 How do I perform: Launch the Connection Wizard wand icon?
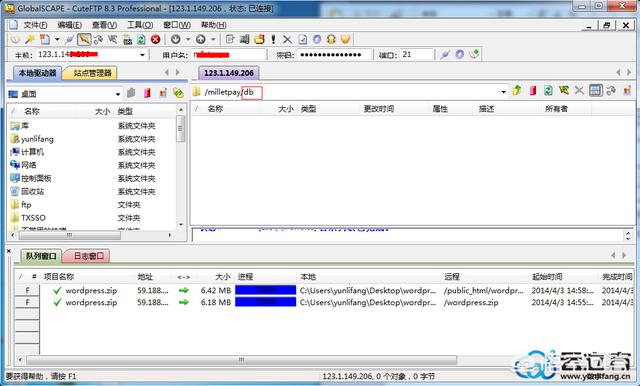click(x=30, y=40)
